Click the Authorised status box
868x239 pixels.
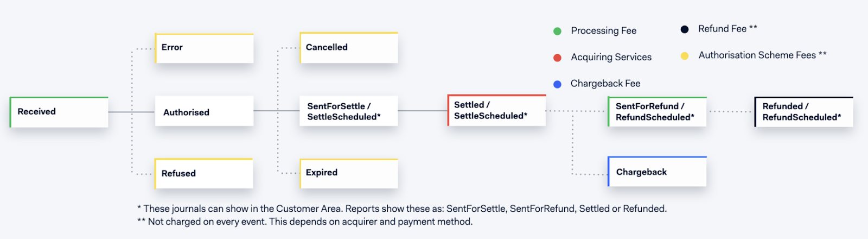205,111
